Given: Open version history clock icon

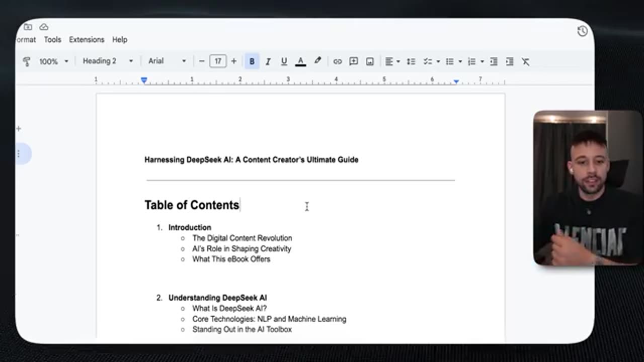Looking at the screenshot, I should (x=582, y=31).
